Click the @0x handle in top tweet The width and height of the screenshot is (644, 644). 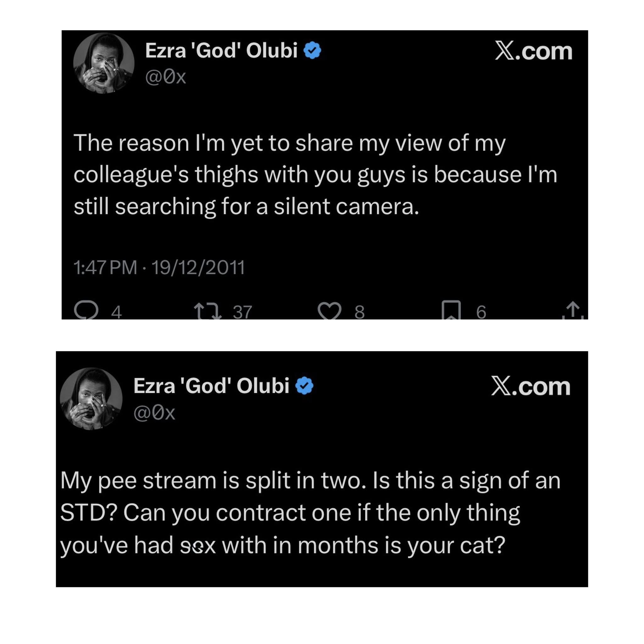pos(165,77)
